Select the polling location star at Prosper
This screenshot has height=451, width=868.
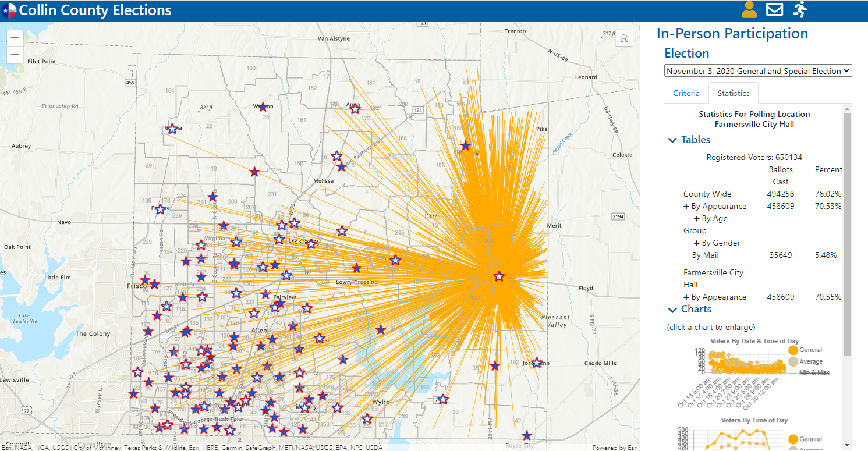point(160,209)
